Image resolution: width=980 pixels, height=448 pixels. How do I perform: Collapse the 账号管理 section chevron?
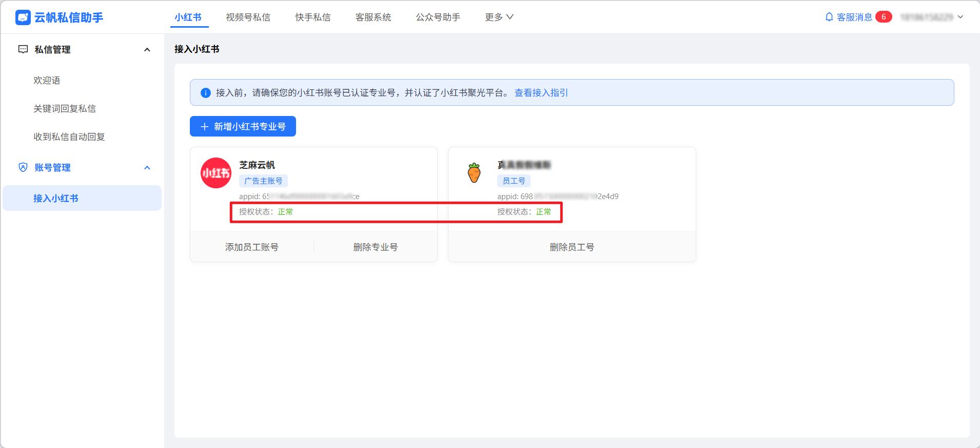coord(147,168)
